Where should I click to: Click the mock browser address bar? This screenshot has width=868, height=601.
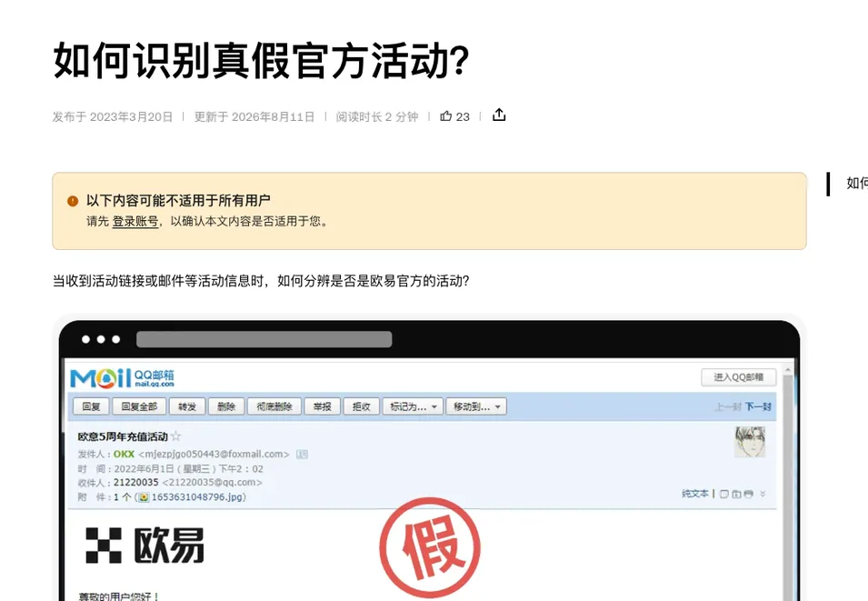[x=264, y=339]
